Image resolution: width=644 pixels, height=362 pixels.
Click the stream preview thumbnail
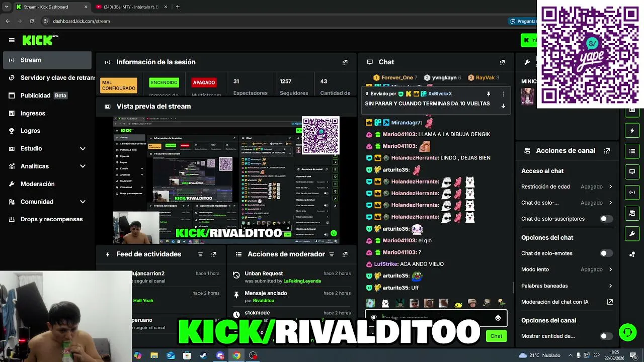click(x=226, y=180)
